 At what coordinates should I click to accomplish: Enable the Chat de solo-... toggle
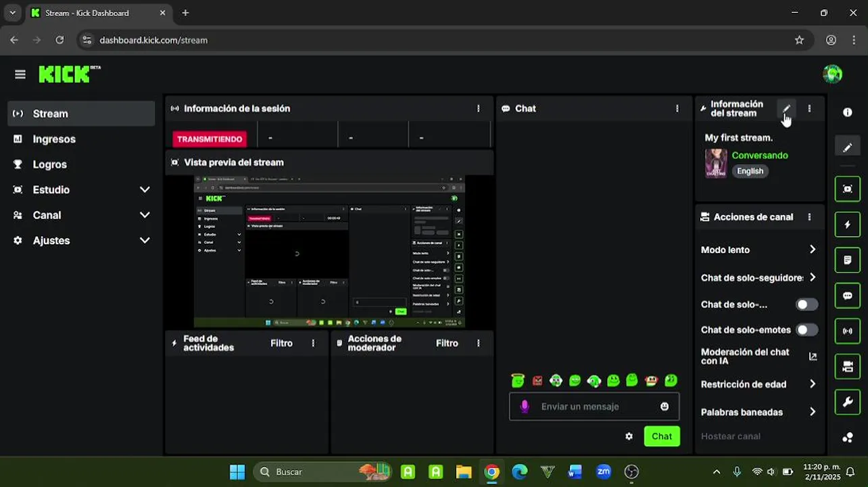(806, 304)
